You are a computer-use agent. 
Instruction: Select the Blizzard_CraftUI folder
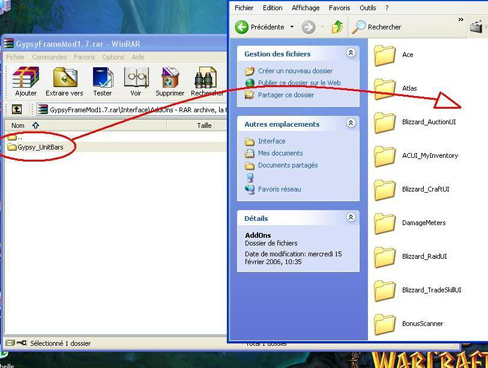tap(411, 189)
